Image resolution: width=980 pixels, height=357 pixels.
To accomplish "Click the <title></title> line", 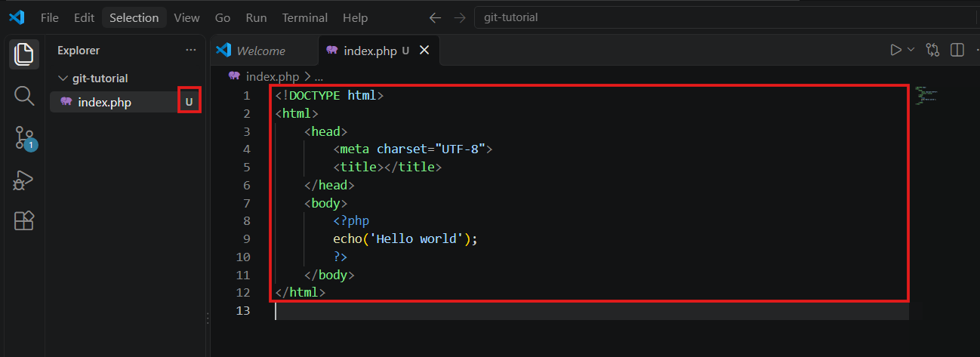I will [x=387, y=168].
